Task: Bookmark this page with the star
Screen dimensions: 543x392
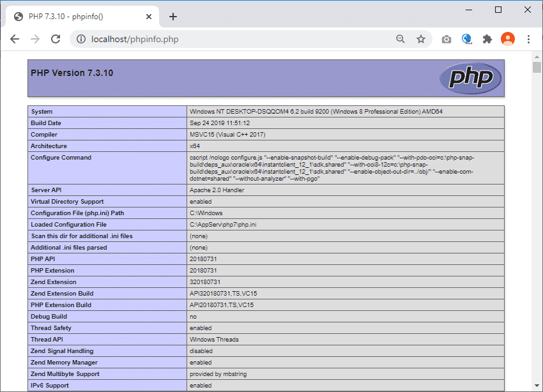Action: tap(421, 39)
